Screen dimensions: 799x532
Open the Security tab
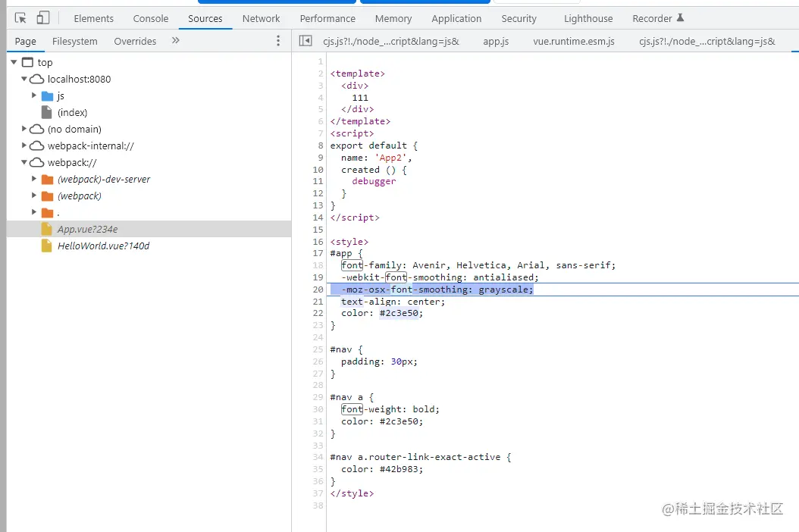(x=519, y=19)
